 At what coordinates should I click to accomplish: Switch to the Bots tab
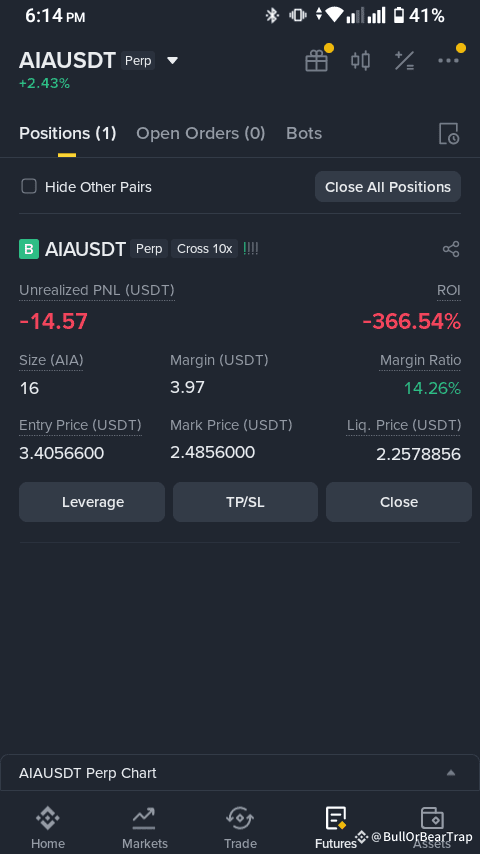304,133
